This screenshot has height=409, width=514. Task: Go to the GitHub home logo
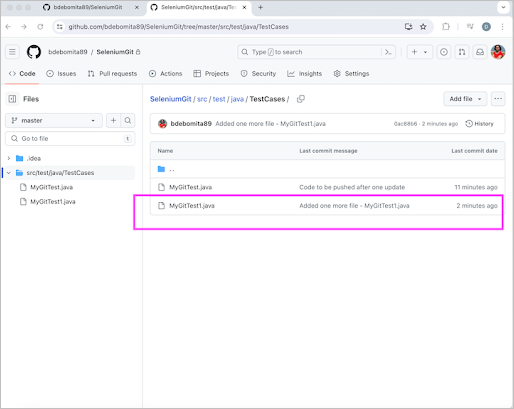click(34, 52)
